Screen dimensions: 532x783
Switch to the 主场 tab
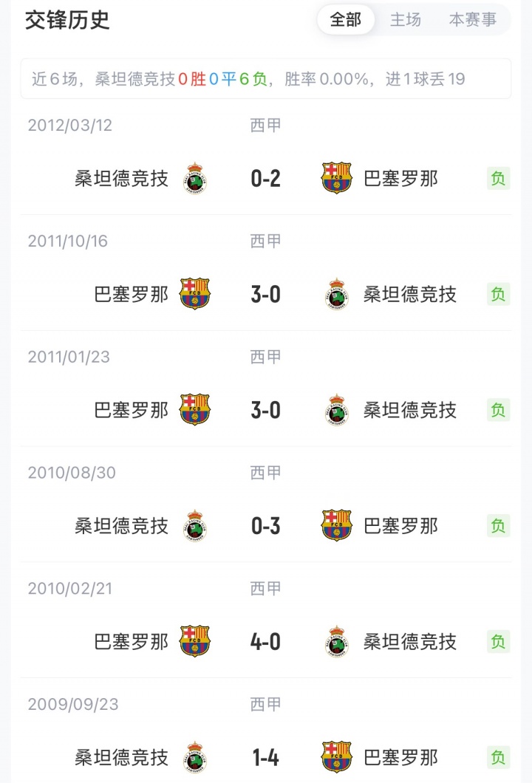point(406,20)
